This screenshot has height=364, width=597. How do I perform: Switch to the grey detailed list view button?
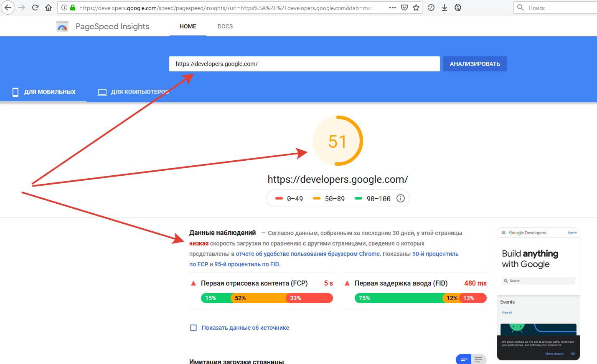(479, 359)
